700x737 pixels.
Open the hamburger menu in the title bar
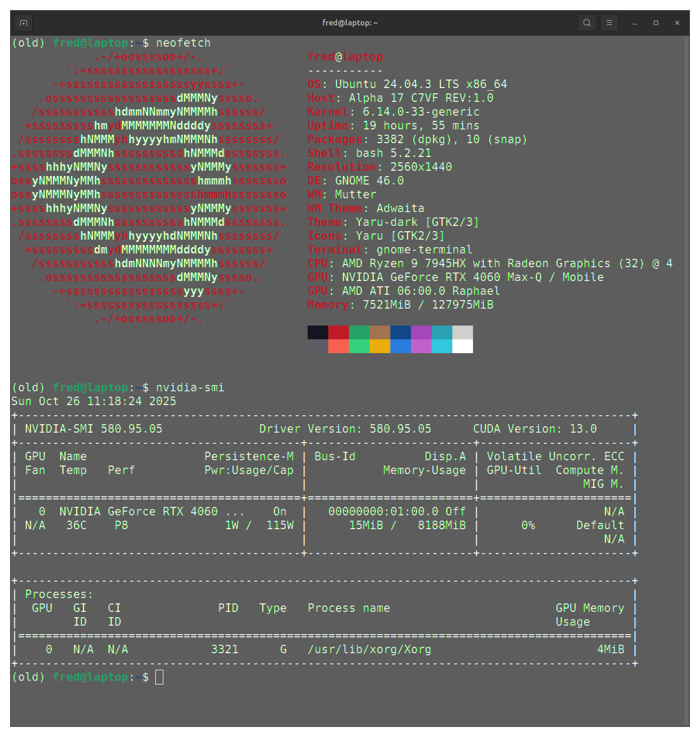point(609,23)
